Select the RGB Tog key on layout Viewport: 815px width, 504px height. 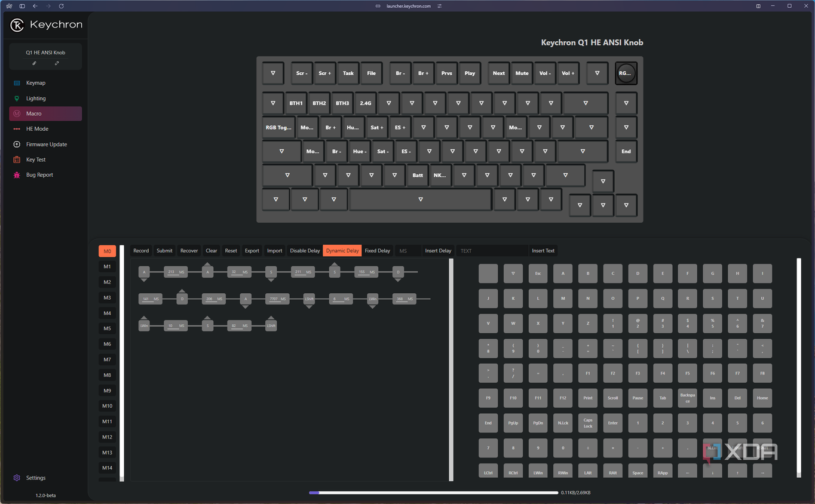(278, 127)
